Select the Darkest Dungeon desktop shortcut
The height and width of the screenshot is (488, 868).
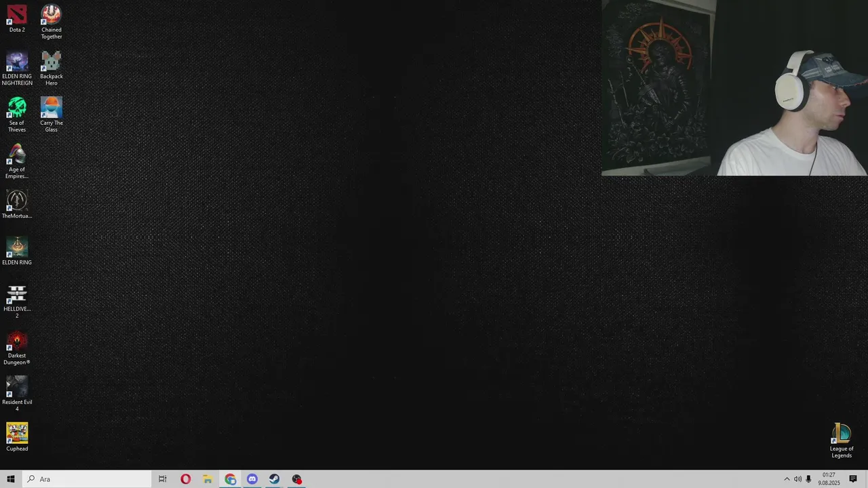point(17,348)
